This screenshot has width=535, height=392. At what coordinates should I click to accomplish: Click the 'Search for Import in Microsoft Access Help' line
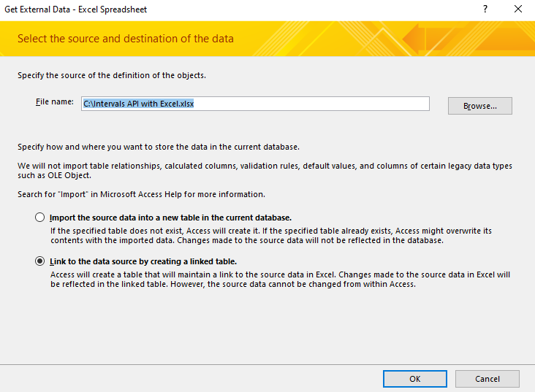141,195
